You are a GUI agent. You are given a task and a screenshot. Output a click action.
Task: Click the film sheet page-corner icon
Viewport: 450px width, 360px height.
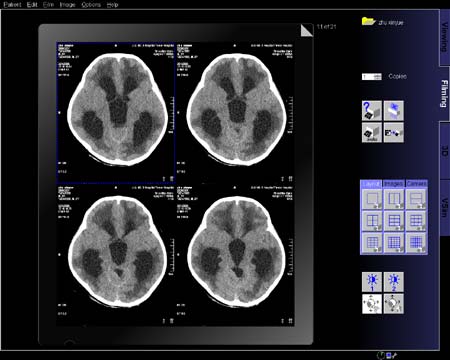point(307,30)
